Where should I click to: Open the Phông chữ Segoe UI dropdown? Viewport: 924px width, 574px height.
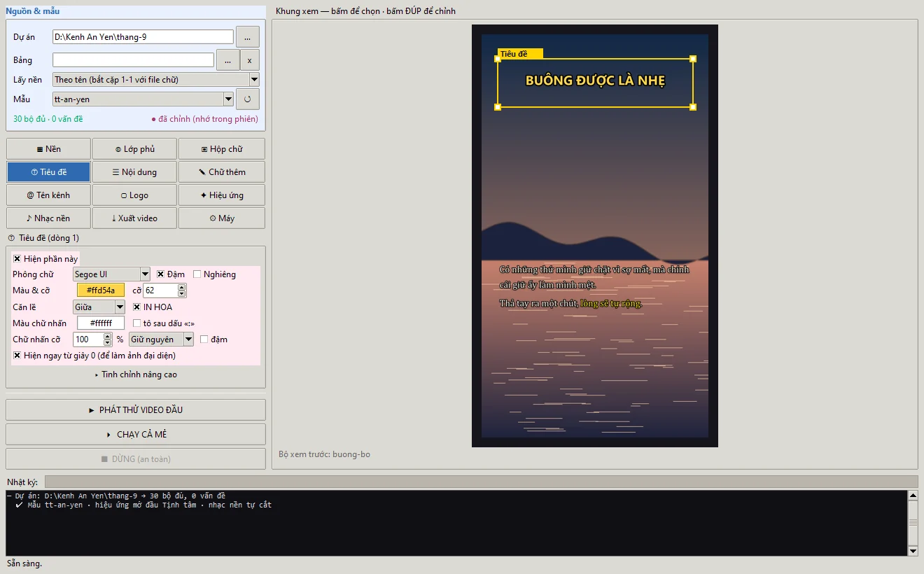(x=112, y=274)
